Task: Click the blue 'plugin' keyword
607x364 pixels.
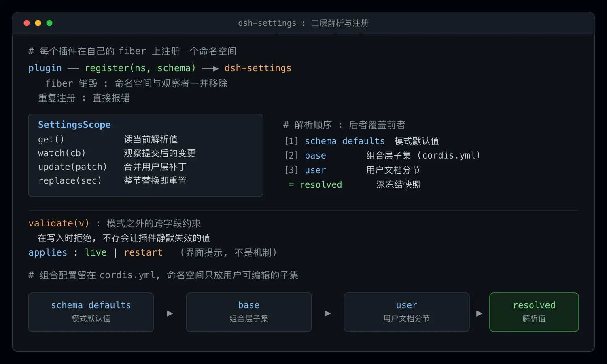Action: pyautogui.click(x=45, y=68)
